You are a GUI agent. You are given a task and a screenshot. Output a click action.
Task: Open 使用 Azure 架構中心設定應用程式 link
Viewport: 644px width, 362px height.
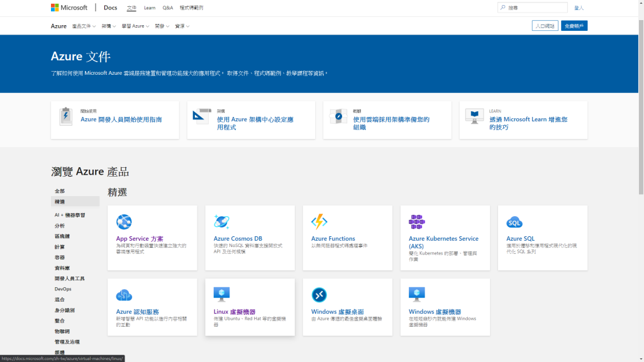pos(255,123)
